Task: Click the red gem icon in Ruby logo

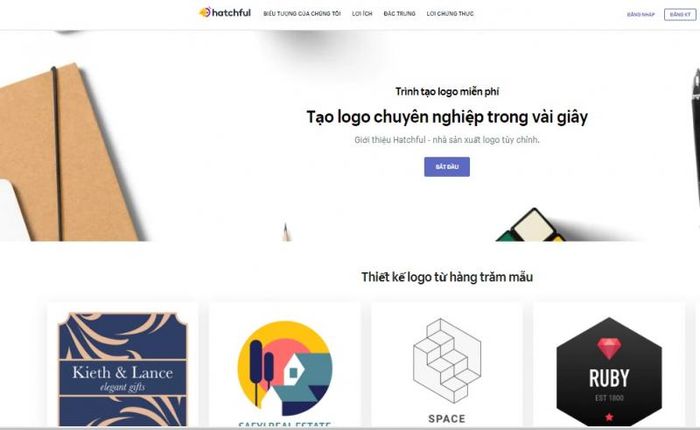Action: [609, 348]
